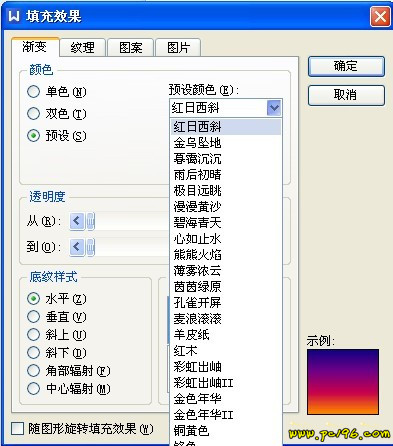Click the left arrow of 到 transparency slider

77,247
